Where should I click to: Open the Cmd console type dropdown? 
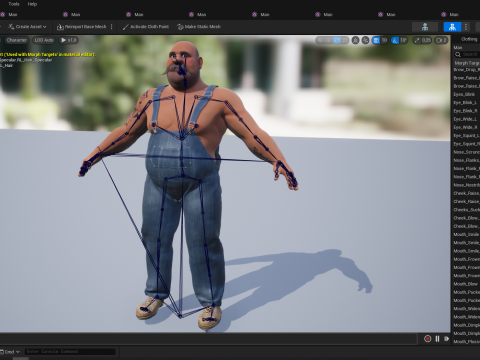pyautogui.click(x=11, y=352)
